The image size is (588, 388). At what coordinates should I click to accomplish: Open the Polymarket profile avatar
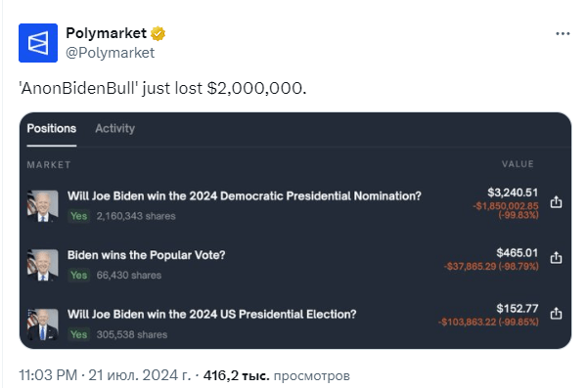(38, 43)
